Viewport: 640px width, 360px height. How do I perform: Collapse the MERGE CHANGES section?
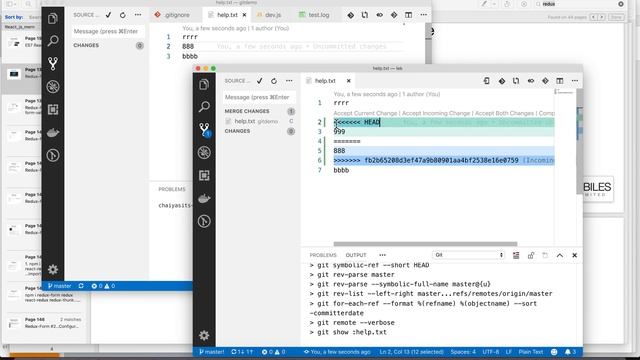click(247, 111)
